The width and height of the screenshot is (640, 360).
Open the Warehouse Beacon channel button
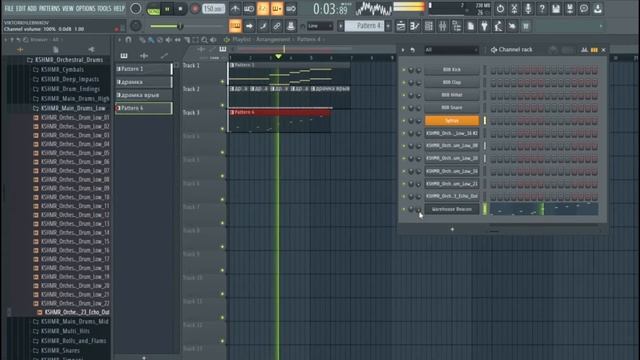click(451, 209)
